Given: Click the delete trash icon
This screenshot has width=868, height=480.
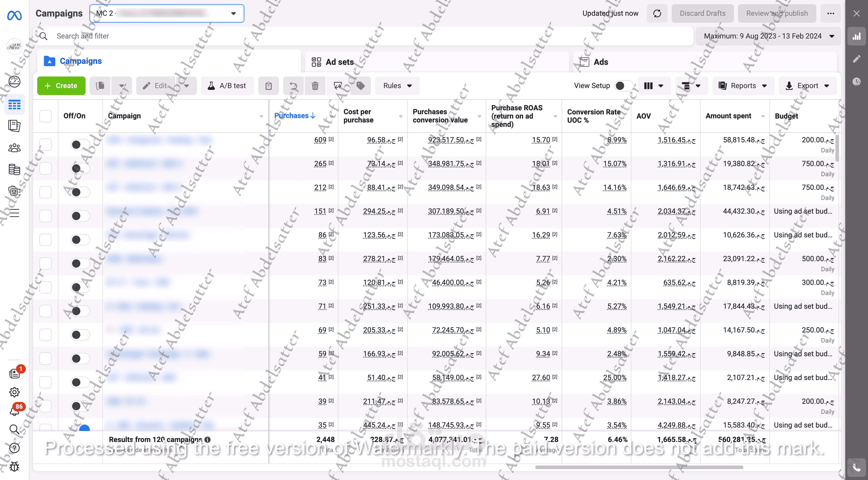Looking at the screenshot, I should 315,86.
